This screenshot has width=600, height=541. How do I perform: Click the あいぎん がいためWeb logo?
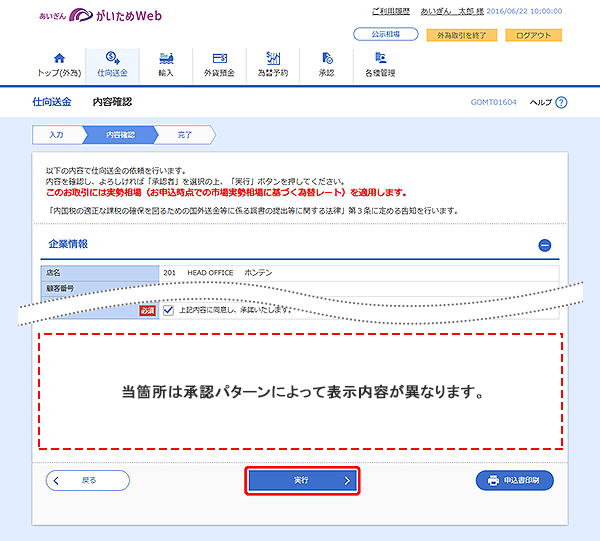pos(98,17)
